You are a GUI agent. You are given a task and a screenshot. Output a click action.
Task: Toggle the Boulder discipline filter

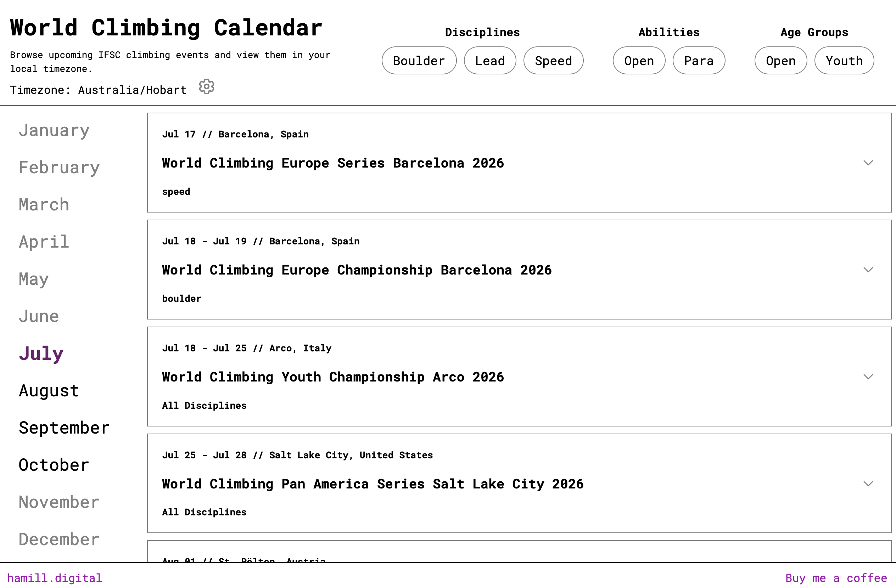tap(419, 61)
